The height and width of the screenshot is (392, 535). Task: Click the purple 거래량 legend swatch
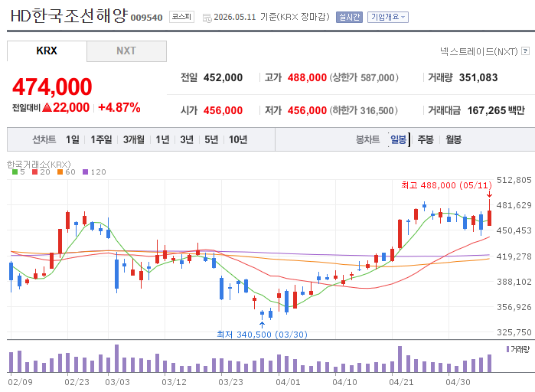pos(507,349)
